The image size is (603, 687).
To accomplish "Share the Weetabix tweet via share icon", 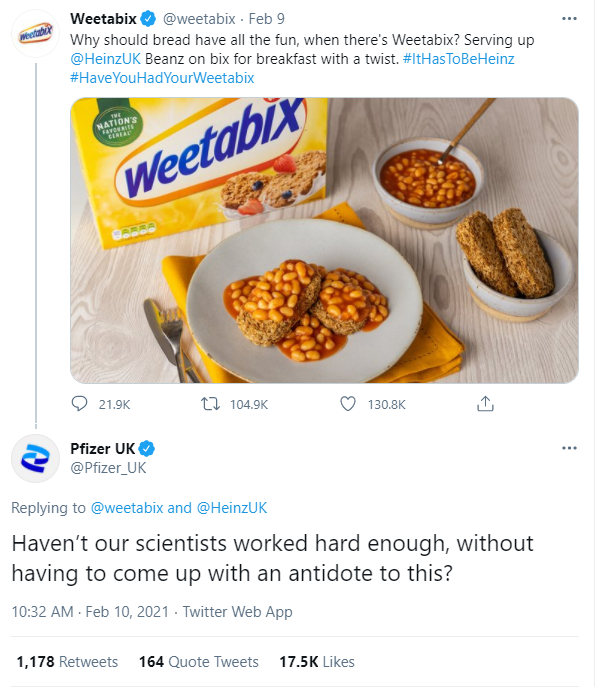I will coord(485,404).
